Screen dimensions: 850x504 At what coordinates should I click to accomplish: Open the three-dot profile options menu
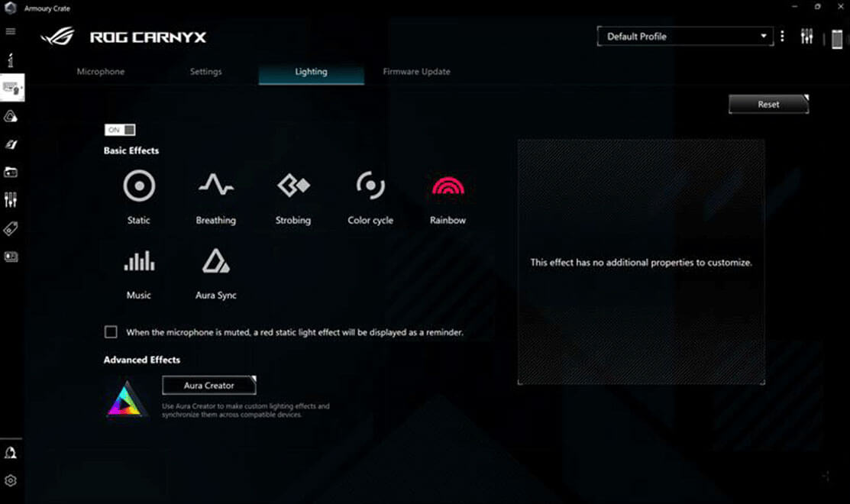pyautogui.click(x=782, y=37)
